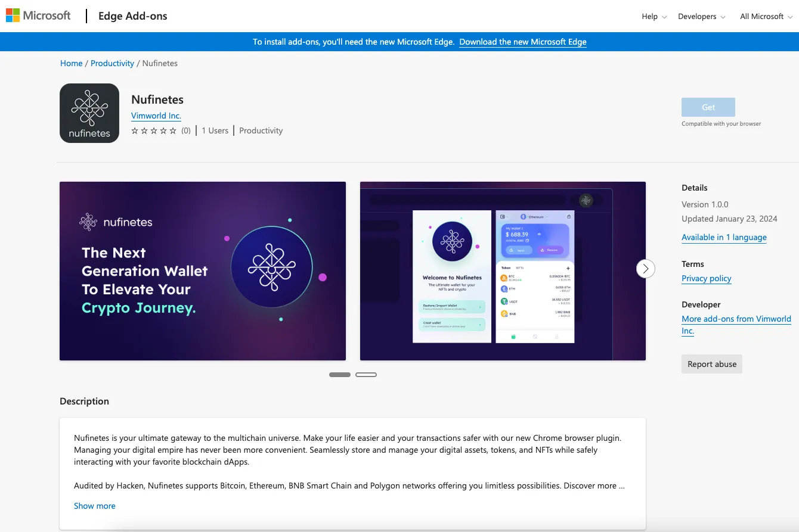Open the first Nufinetes banner screenshot
The width and height of the screenshot is (799, 532).
tap(203, 271)
